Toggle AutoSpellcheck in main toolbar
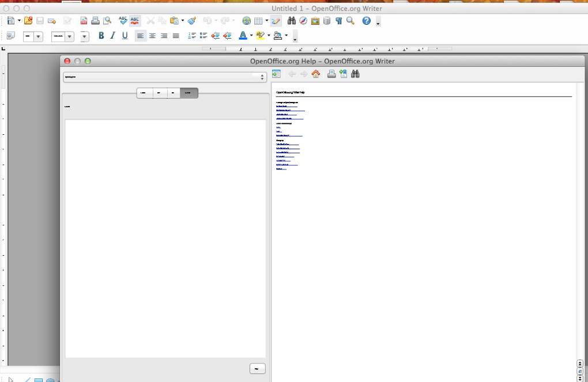The width and height of the screenshot is (588, 382). tap(135, 21)
